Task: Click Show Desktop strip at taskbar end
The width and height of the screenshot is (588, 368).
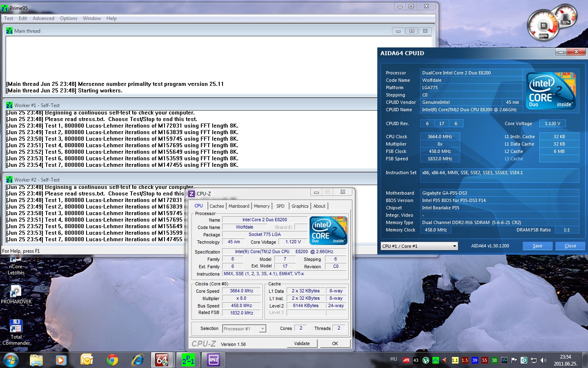Action: click(x=585, y=360)
